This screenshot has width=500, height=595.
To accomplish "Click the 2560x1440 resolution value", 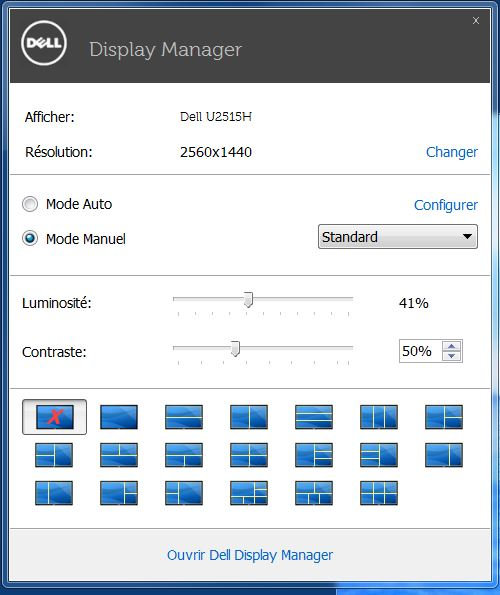I will (216, 152).
